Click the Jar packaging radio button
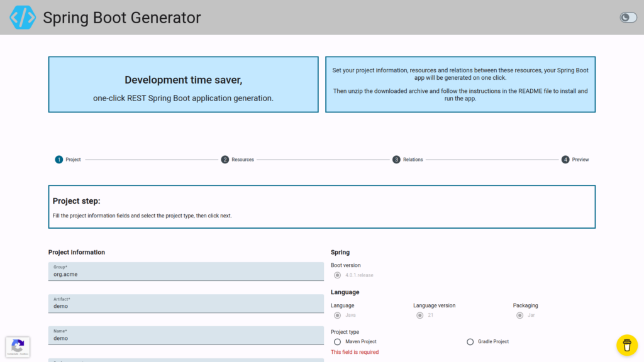Screen dimensions: 644x362 pos(519,315)
